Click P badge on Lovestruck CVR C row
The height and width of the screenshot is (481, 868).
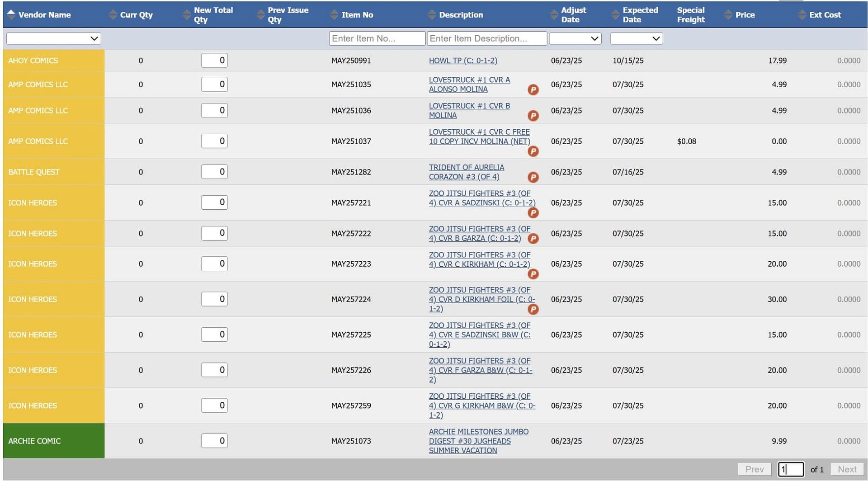pos(533,151)
